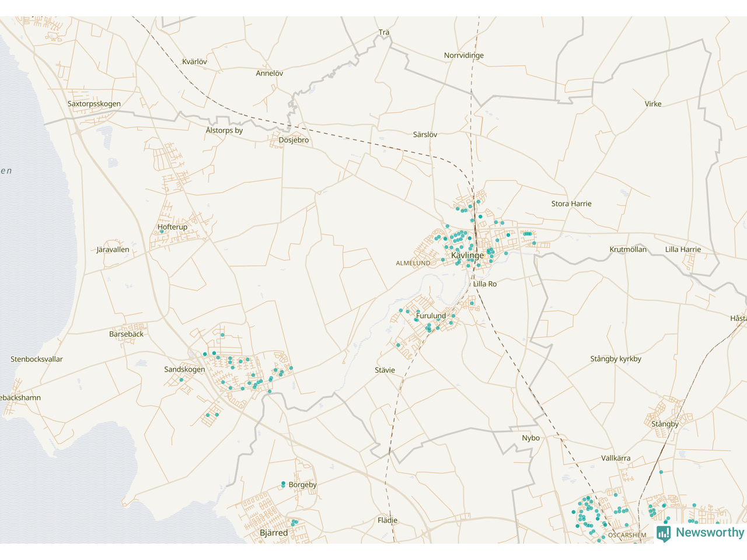Click the Stångby kyrkby label
The width and height of the screenshot is (747, 560).
[x=615, y=359]
